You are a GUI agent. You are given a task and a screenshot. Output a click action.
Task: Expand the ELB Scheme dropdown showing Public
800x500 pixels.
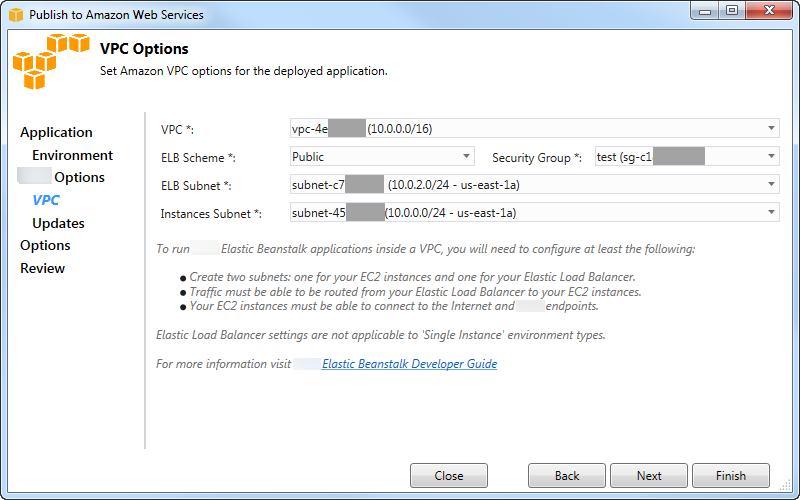point(466,156)
